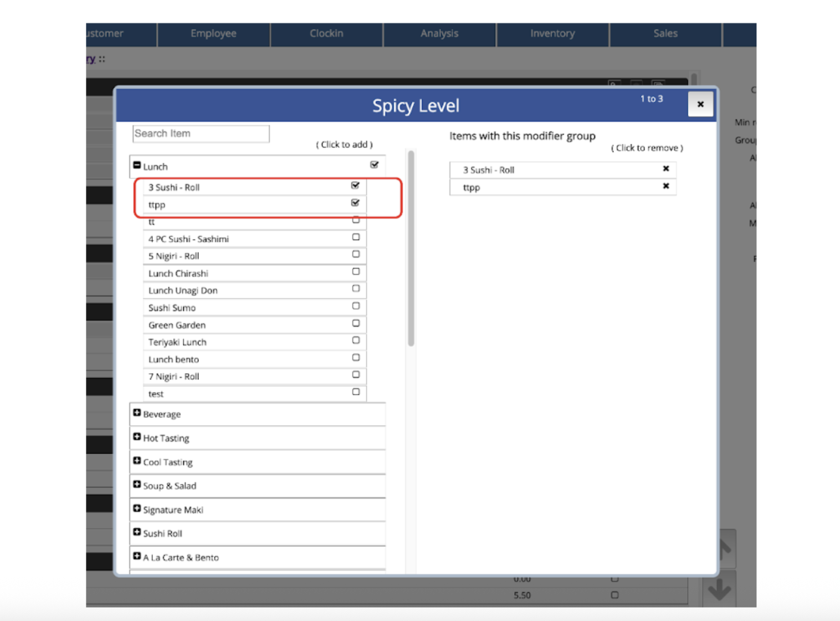Screen dimensions: 840x621
Task: Check the Lunch bento checkbox
Action: coord(356,358)
